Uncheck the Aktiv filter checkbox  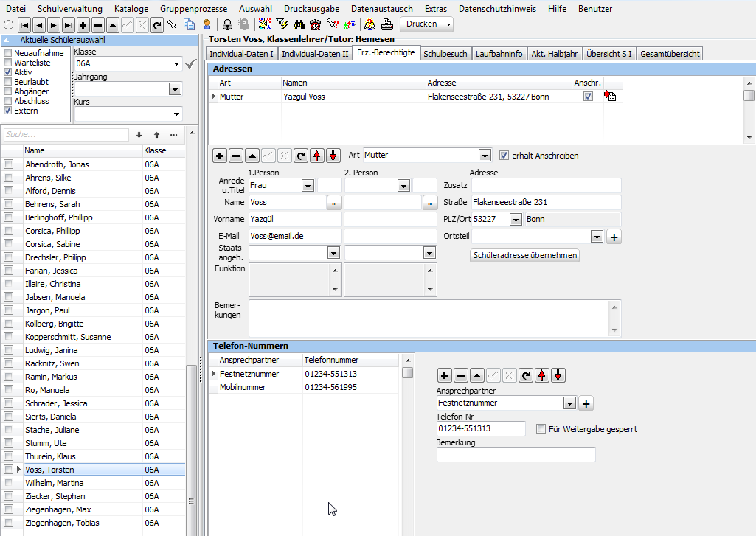click(7, 72)
